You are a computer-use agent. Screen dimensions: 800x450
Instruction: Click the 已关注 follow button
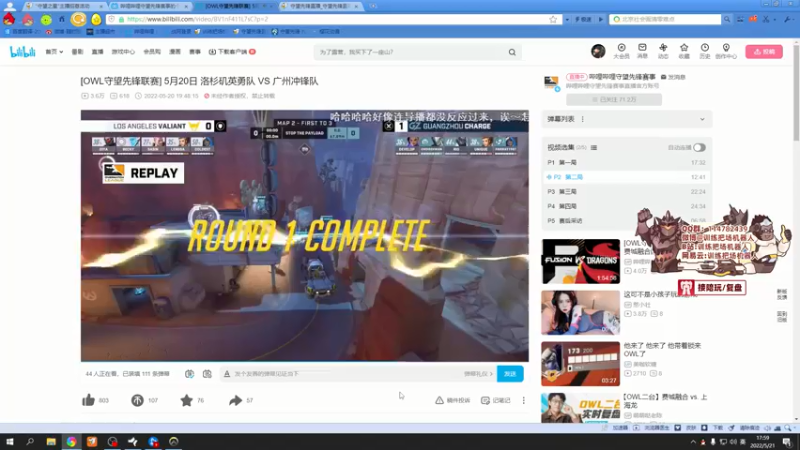(614, 99)
